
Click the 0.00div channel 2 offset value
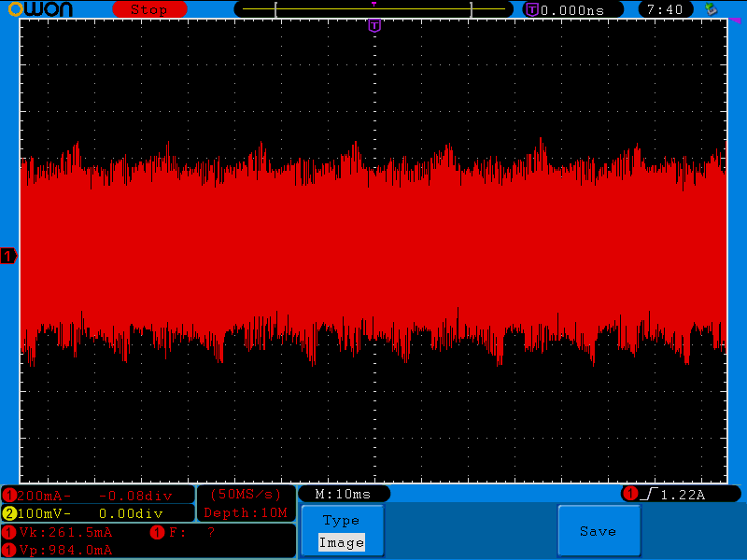coord(131,514)
